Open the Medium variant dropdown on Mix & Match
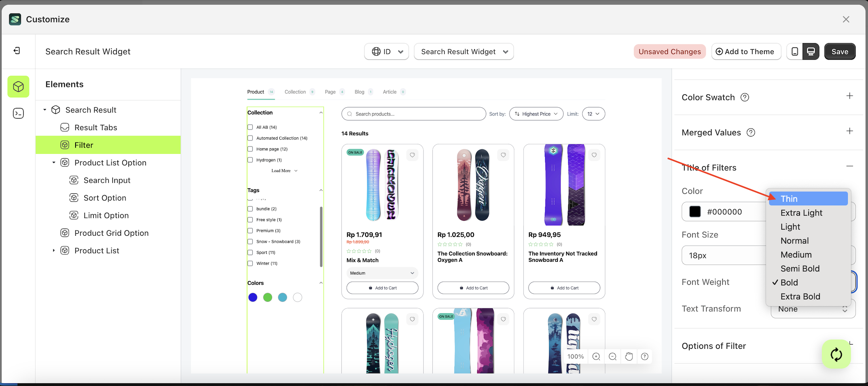The image size is (868, 386). tap(382, 273)
